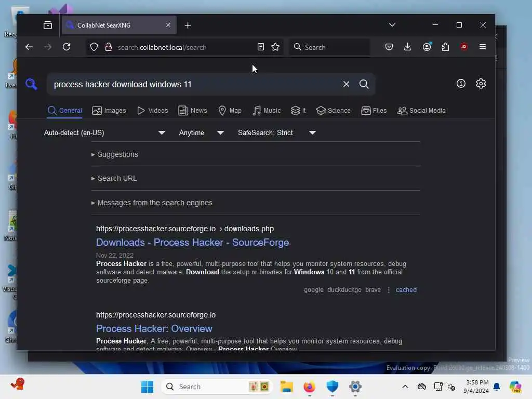Screen dimensions: 532x399
Task: Switch to Science category
Action: point(333,111)
